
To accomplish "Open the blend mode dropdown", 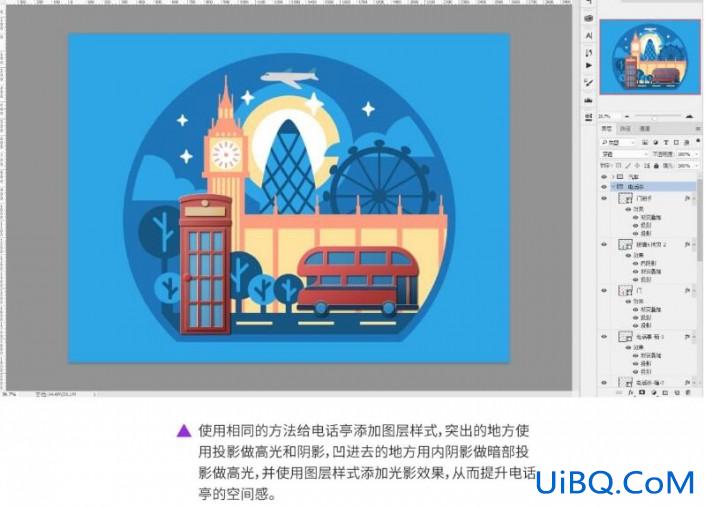I will coord(625,154).
